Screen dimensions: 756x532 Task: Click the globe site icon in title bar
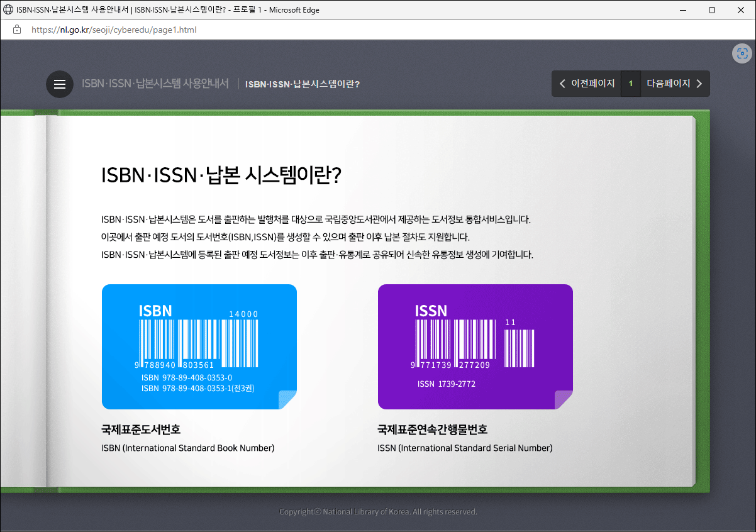pos(8,10)
